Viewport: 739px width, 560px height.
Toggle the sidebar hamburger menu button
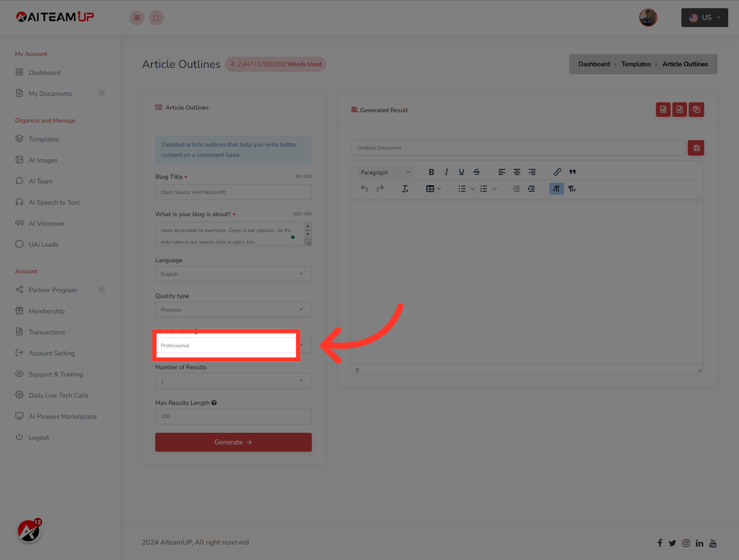tap(137, 18)
